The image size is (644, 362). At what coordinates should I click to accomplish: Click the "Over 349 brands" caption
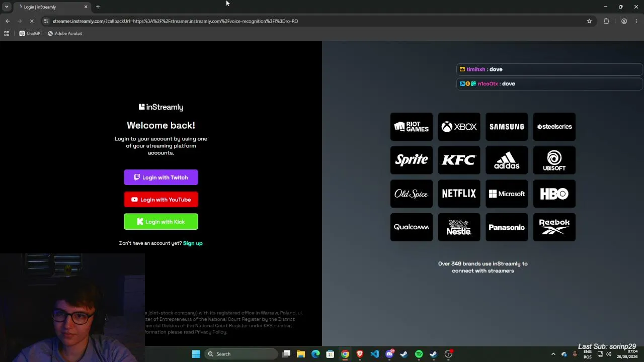[x=483, y=267]
